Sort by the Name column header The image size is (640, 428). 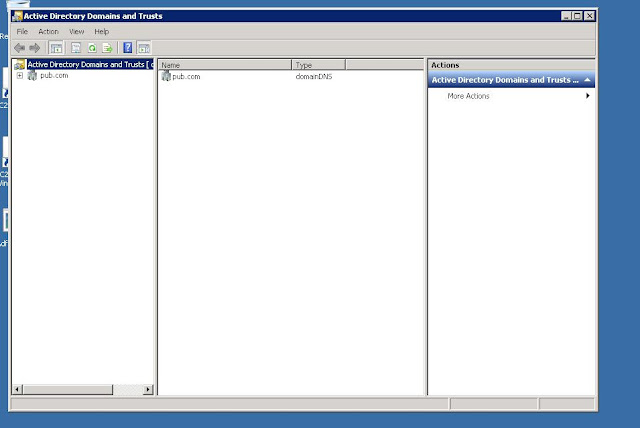(x=225, y=65)
